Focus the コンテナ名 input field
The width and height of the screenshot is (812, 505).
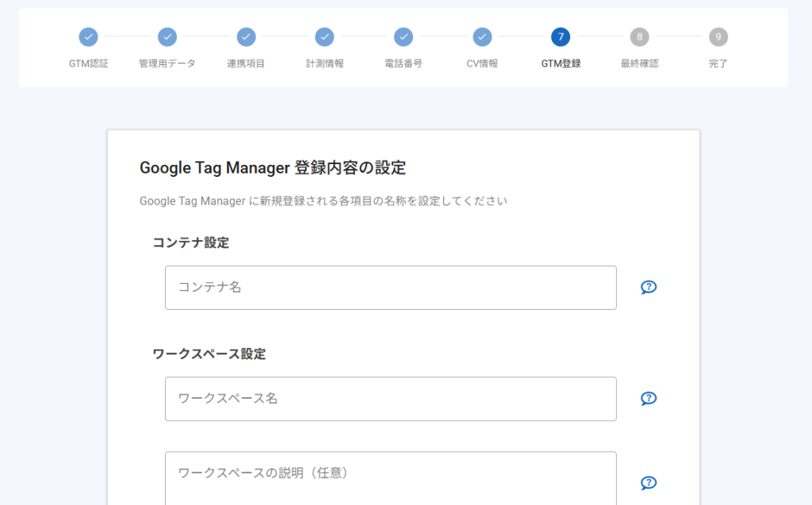390,288
